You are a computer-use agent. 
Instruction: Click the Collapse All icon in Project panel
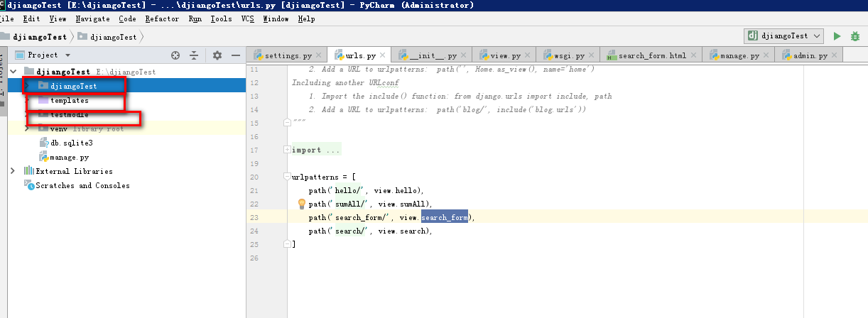[194, 55]
